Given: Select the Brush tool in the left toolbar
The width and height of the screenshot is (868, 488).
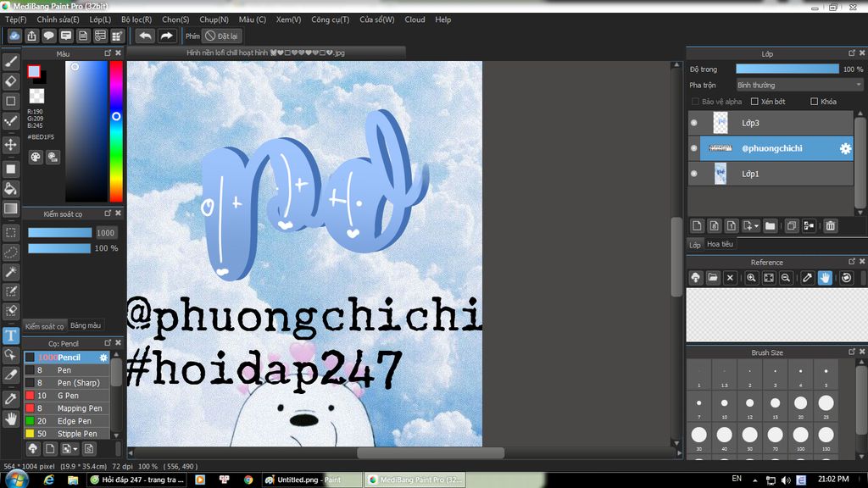Looking at the screenshot, I should click(x=10, y=61).
